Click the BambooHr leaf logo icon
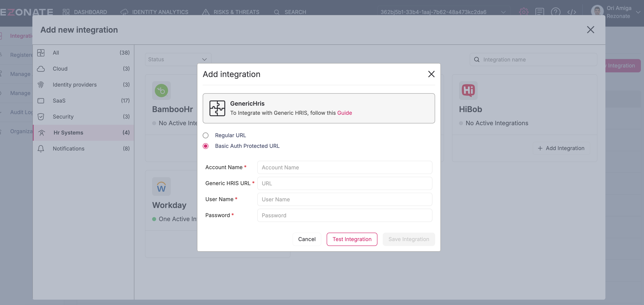The image size is (644, 305). coord(161,90)
